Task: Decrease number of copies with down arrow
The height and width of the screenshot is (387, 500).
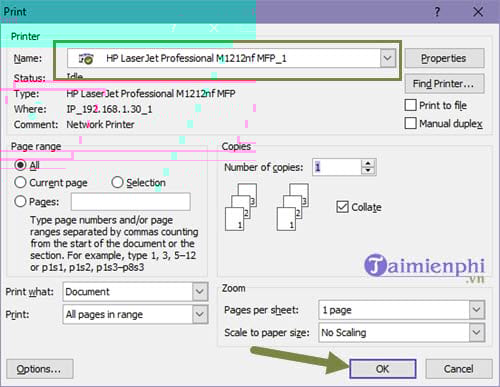Action: [368, 171]
